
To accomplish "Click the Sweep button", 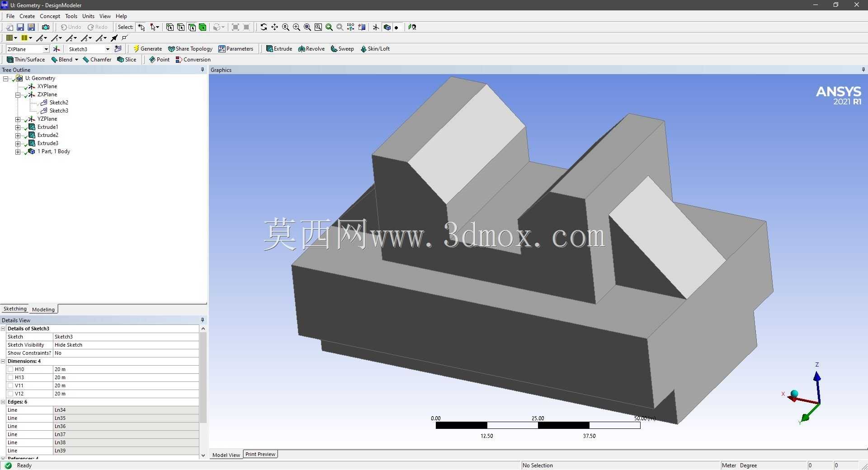I will pyautogui.click(x=342, y=49).
